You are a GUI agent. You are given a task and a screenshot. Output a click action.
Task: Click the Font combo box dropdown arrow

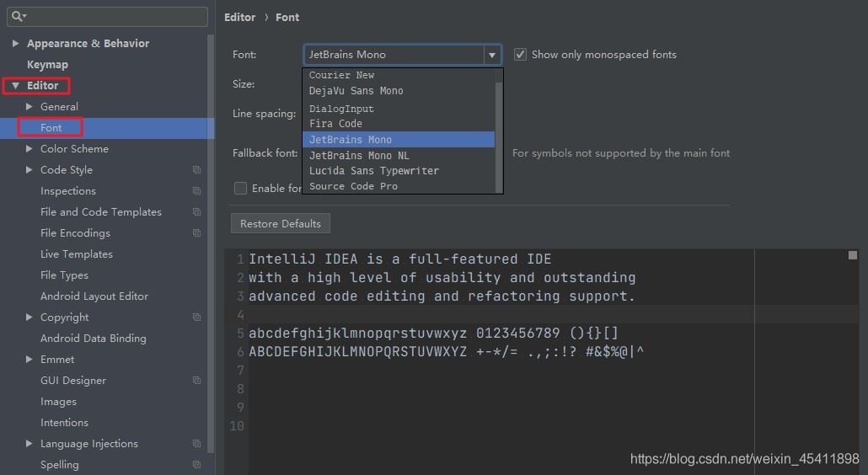pos(491,55)
